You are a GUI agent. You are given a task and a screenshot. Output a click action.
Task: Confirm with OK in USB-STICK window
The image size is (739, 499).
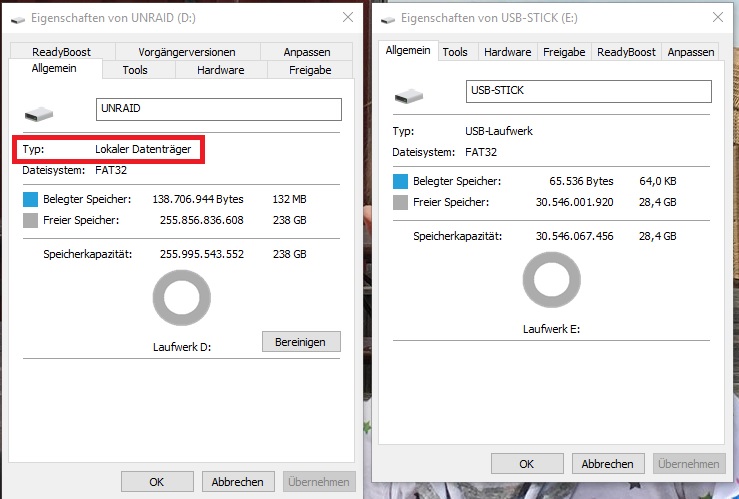click(527, 464)
